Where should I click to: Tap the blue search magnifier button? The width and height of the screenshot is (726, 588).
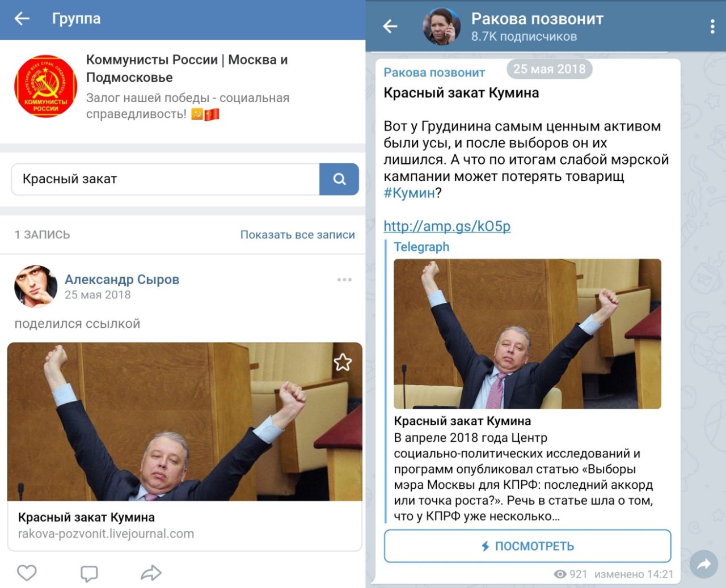339,179
